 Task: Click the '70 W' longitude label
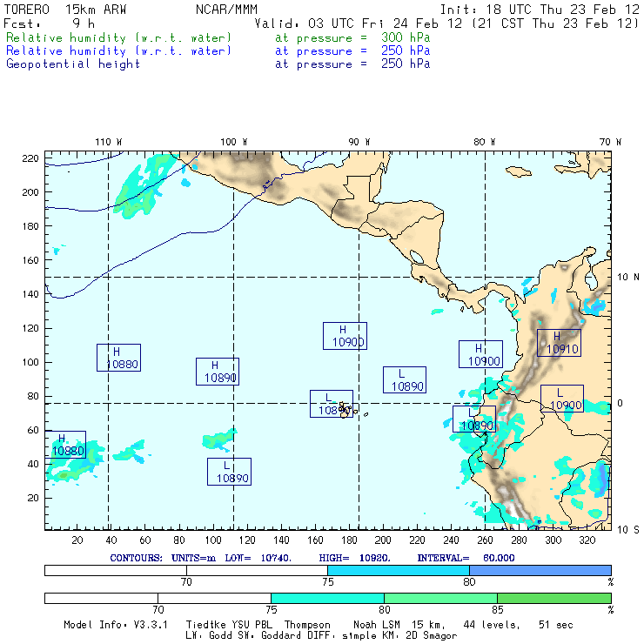(610, 142)
